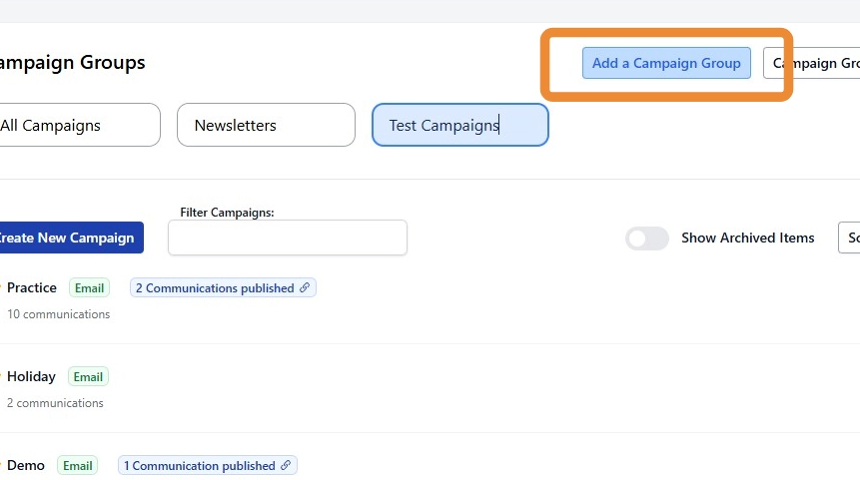This screenshot has width=860, height=480.
Task: Open the Practice campaign
Action: (x=32, y=288)
